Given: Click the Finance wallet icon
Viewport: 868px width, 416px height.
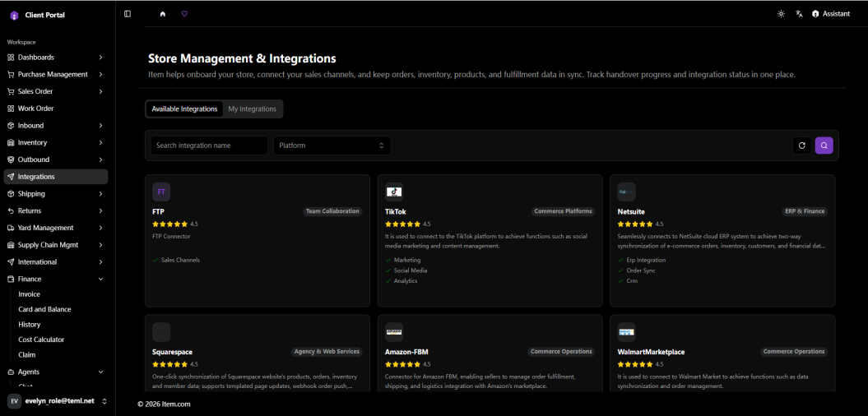Looking at the screenshot, I should [x=11, y=280].
